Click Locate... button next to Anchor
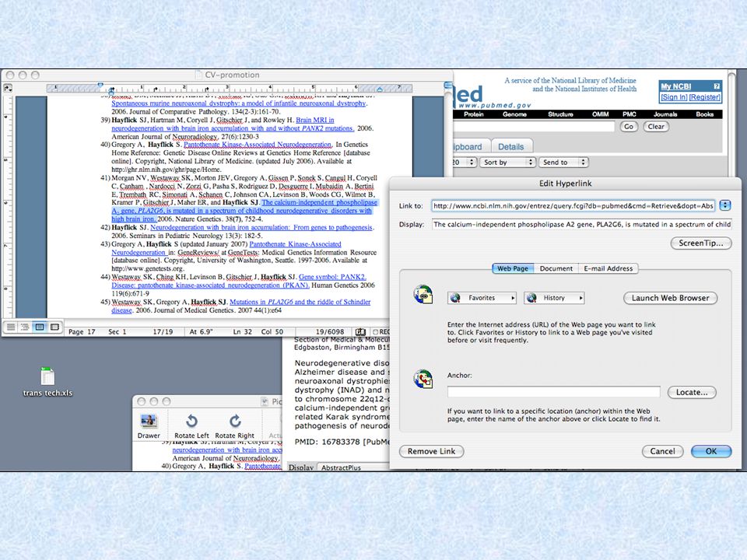Screen dimensions: 747x560 click(x=692, y=392)
